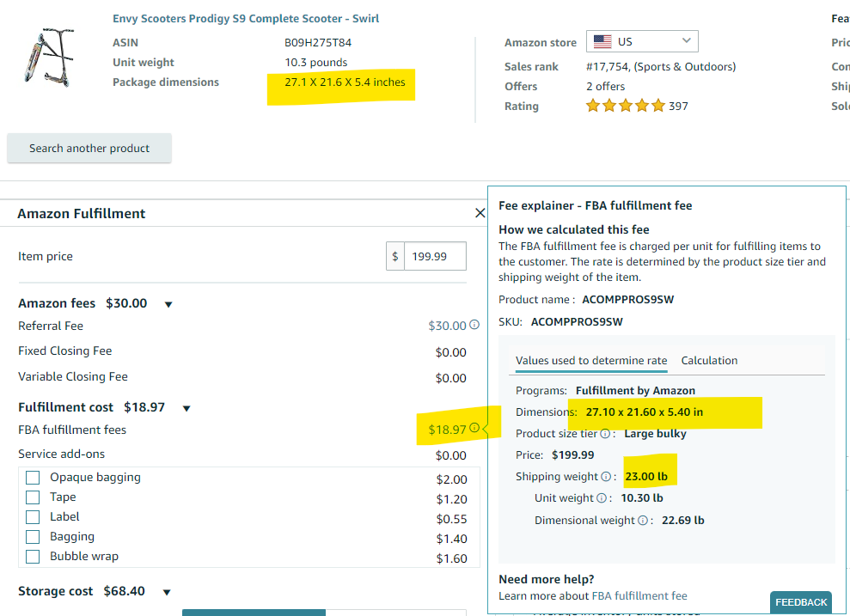Click the Product size tier info icon

click(605, 433)
